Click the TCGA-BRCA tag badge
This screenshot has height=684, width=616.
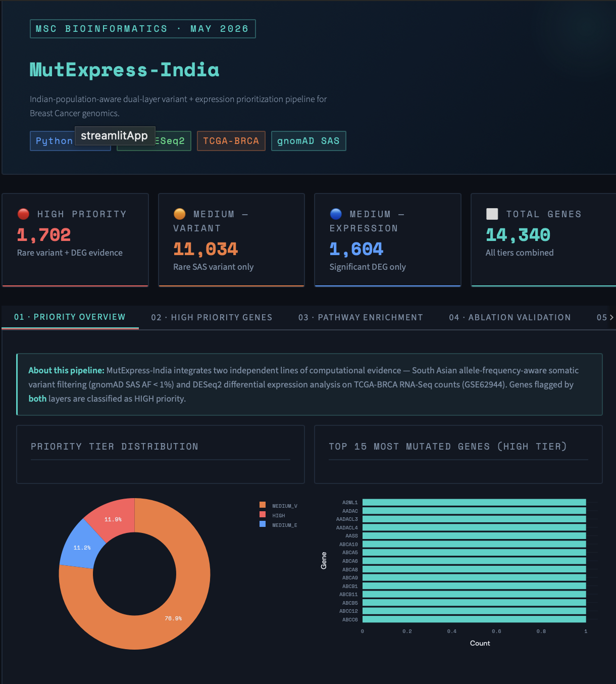(231, 141)
